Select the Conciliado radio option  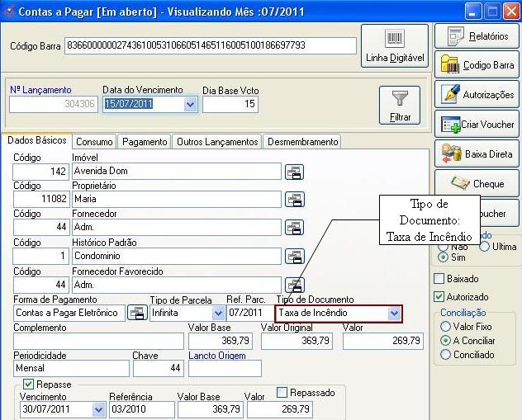pos(446,355)
